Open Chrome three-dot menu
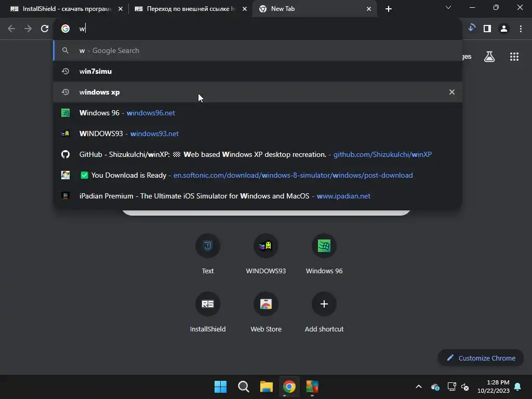 [521, 29]
